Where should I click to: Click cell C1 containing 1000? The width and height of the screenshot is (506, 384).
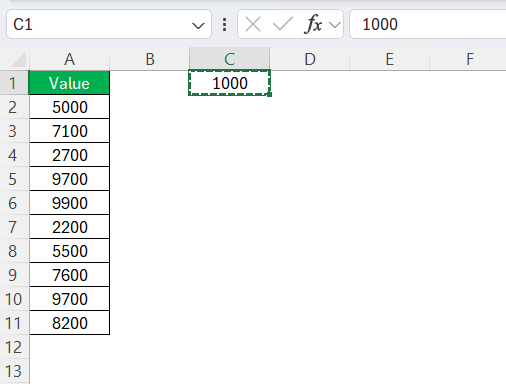(229, 83)
